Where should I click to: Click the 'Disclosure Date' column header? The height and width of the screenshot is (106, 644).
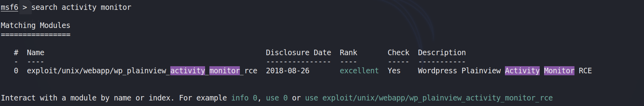[x=298, y=52]
